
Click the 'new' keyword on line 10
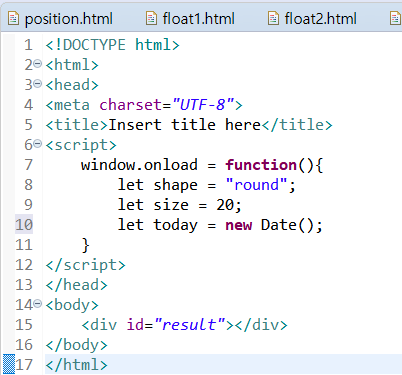click(239, 225)
